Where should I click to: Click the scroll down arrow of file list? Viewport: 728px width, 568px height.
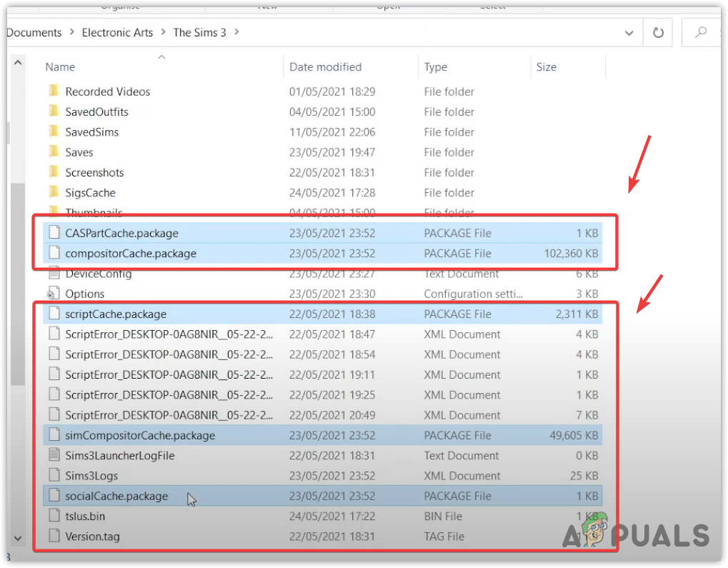pos(18,538)
